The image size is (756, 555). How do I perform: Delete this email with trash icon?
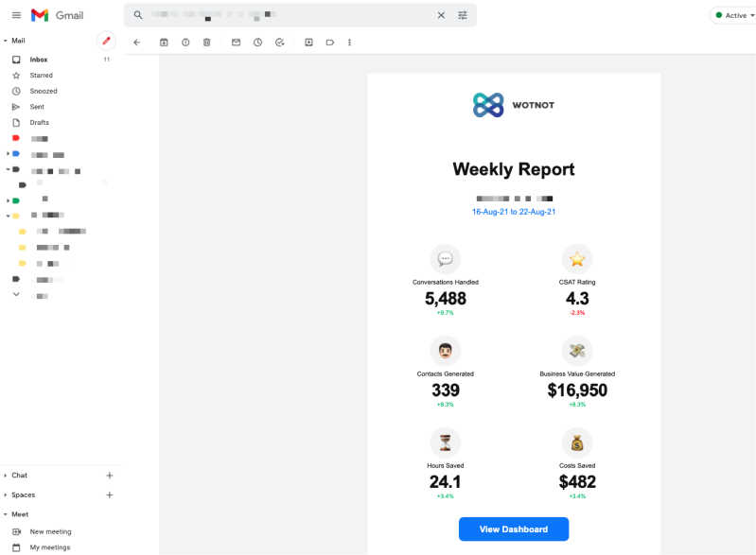point(207,43)
